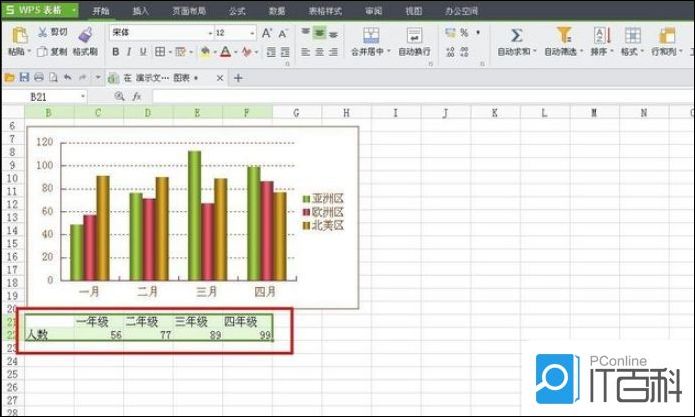This screenshot has height=417, width=695.
Task: Click the Format (格式) table icon
Action: pos(633,35)
